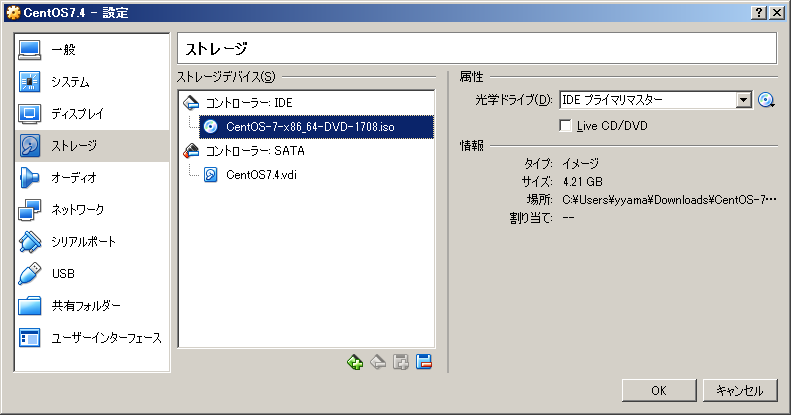Screen dimensions: 791x415
Task: Click the C:¥Users¥yyama¥Downloads location path
Action: click(x=669, y=200)
